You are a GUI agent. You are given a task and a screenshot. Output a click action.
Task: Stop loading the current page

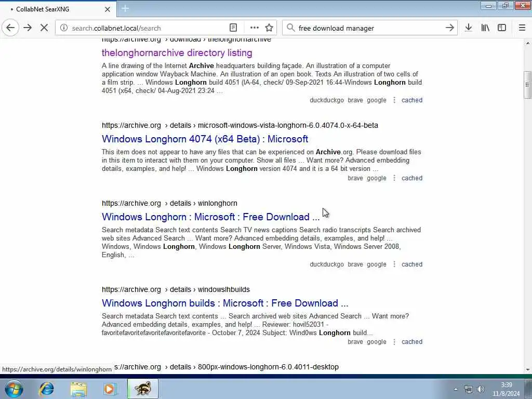point(44,28)
